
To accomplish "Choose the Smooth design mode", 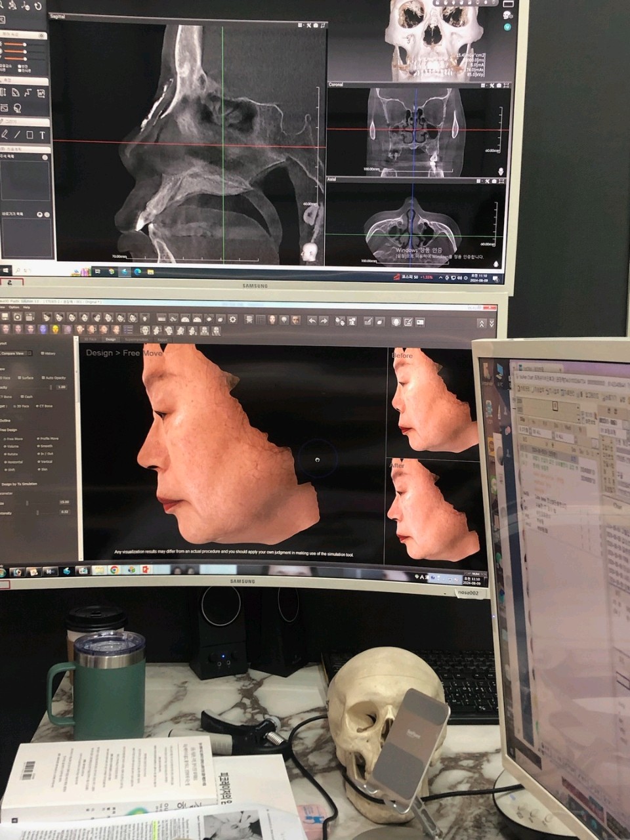I will tap(45, 446).
